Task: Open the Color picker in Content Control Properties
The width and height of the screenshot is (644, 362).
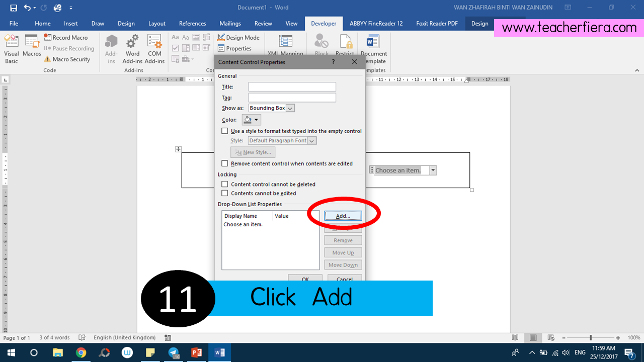Action: 251,119
